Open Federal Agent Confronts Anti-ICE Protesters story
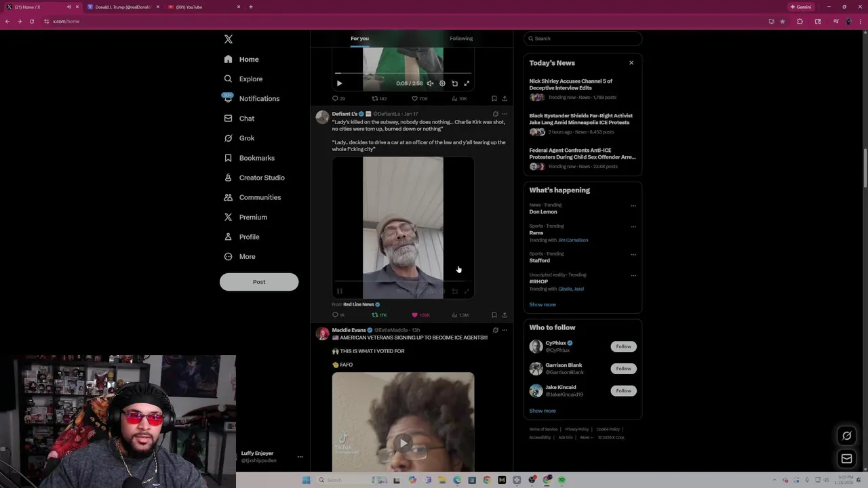 tap(583, 159)
